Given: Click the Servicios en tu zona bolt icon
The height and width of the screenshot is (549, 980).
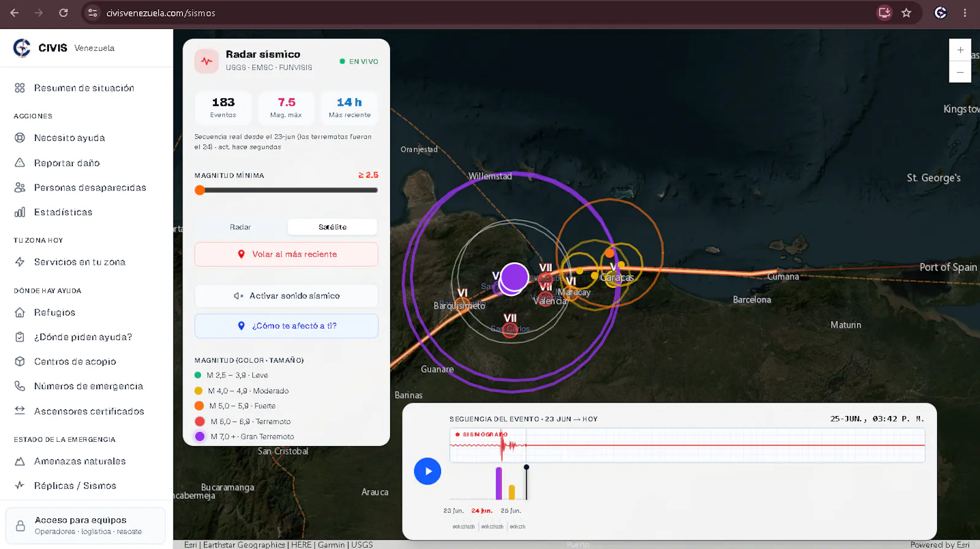Looking at the screenshot, I should point(20,262).
